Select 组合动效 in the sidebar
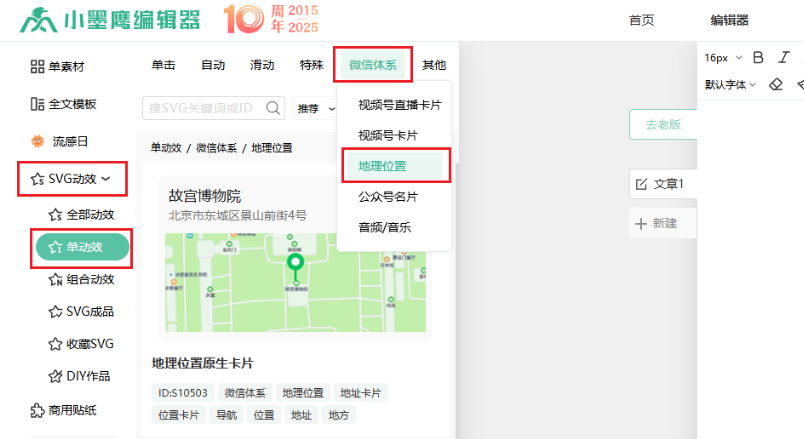 pyautogui.click(x=81, y=280)
